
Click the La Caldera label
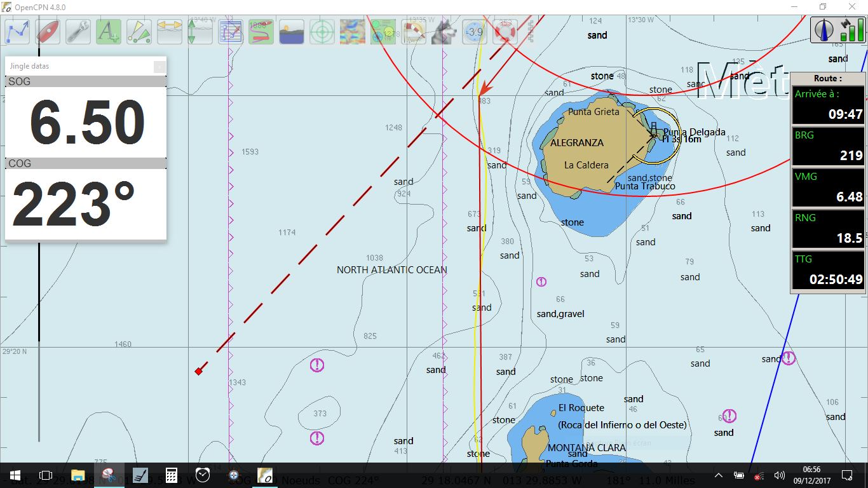point(587,165)
